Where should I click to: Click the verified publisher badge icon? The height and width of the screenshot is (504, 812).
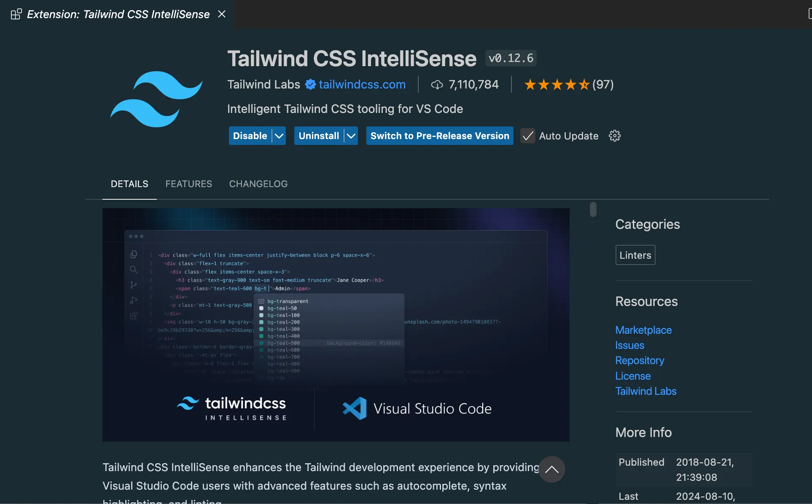[310, 85]
